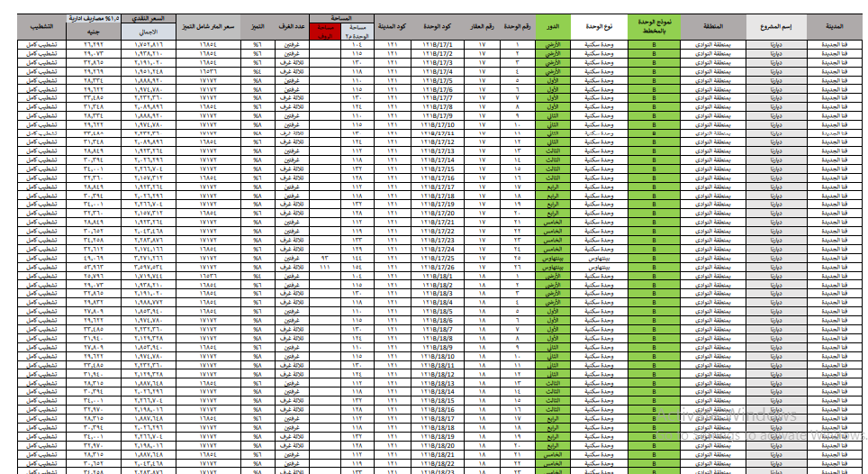
Task: Select the كود المدينة header cell
Action: click(392, 27)
